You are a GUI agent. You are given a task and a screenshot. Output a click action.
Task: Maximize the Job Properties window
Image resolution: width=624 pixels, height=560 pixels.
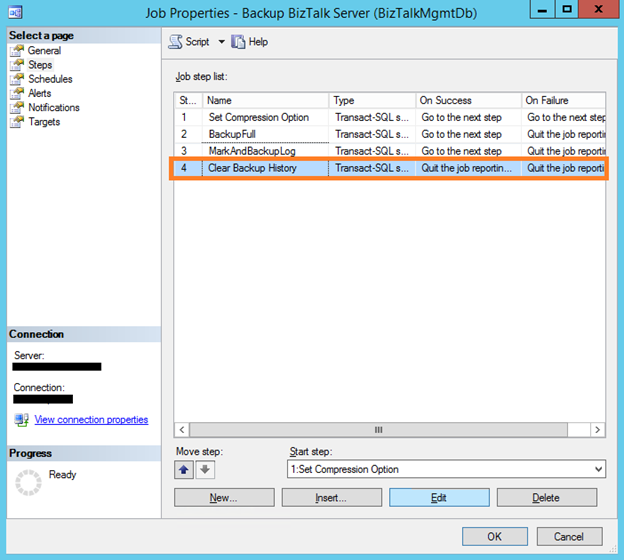[567, 10]
